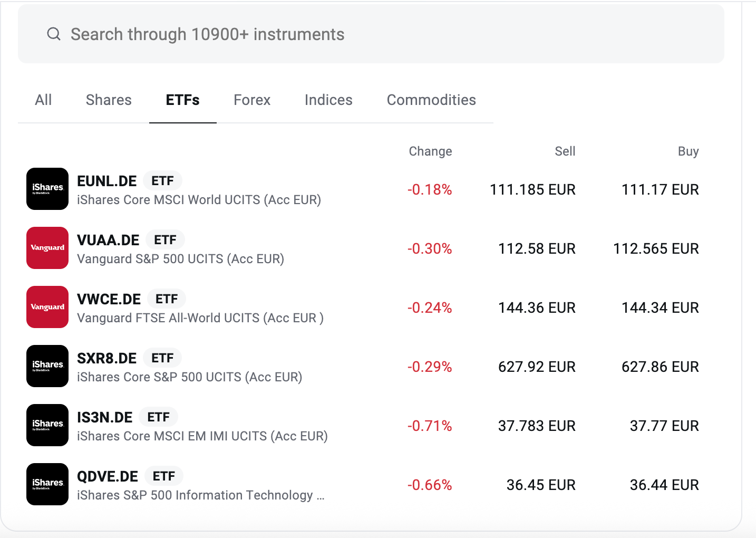Viewport: 756px width, 538px height.
Task: Click the magnifying glass search icon
Action: (53, 34)
